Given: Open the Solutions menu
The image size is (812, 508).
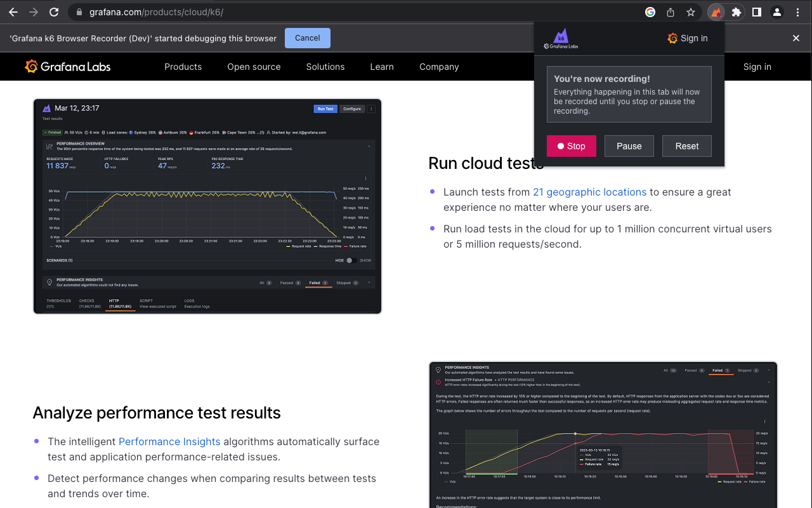Looking at the screenshot, I should click(x=325, y=67).
